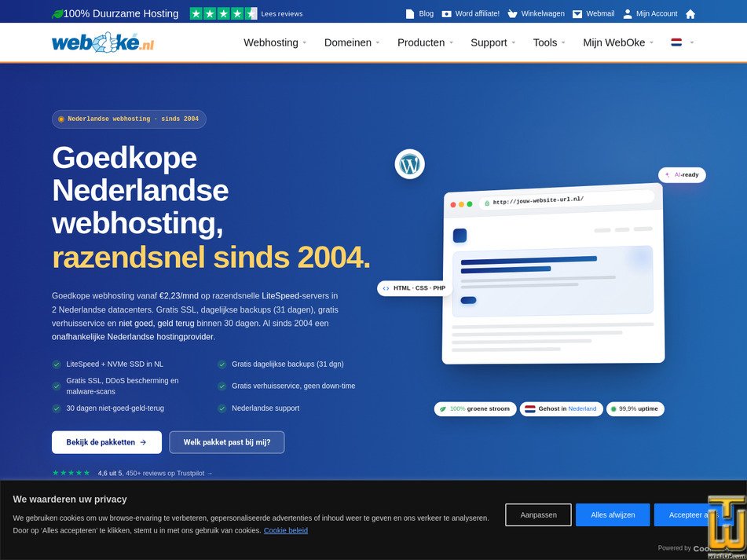Viewport: 747px width, 560px height.
Task: Click checkmark beside LiteSpeed + NVMe SSD
Action: coord(57,364)
